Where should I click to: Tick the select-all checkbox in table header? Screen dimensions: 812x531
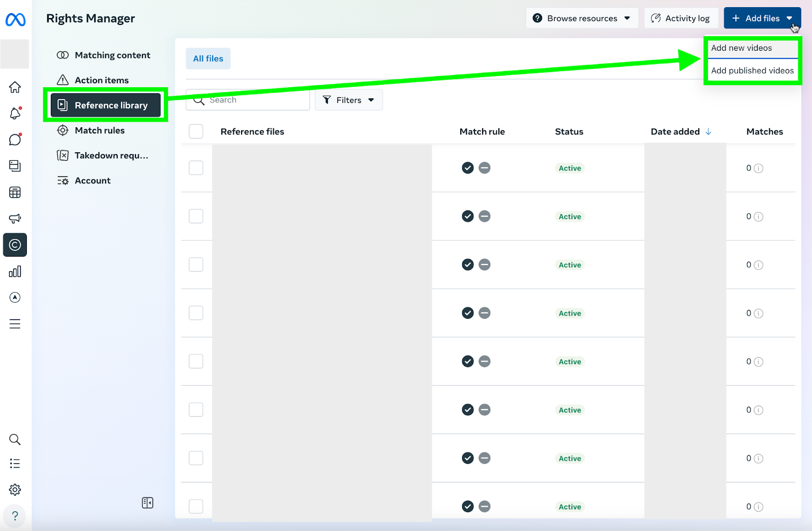196,131
